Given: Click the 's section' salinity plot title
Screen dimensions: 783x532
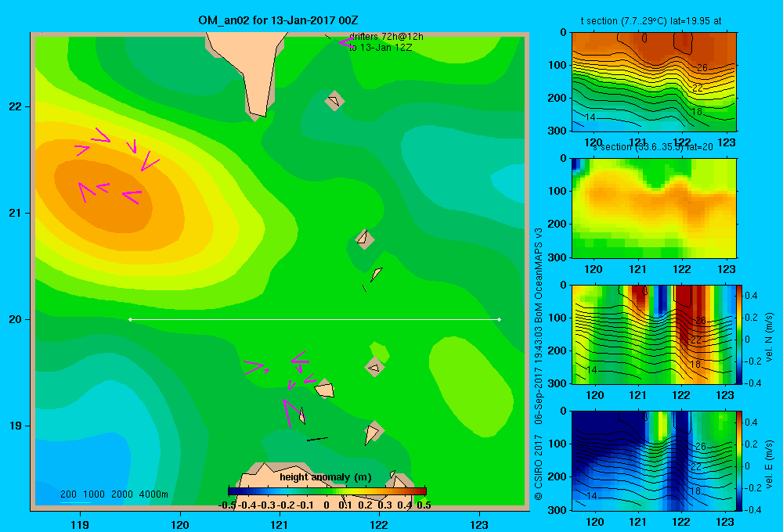Looking at the screenshot, I should 652,147.
